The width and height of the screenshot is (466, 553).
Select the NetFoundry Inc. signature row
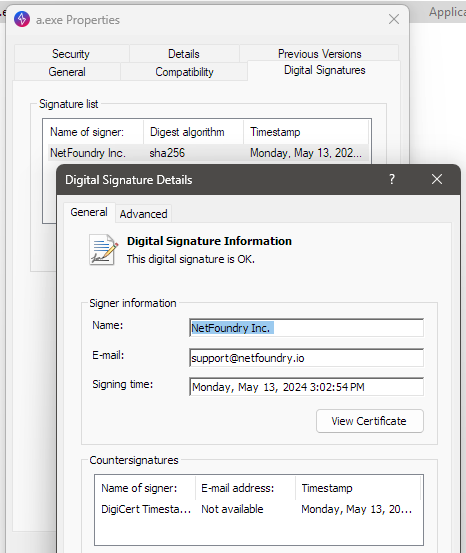coord(208,153)
